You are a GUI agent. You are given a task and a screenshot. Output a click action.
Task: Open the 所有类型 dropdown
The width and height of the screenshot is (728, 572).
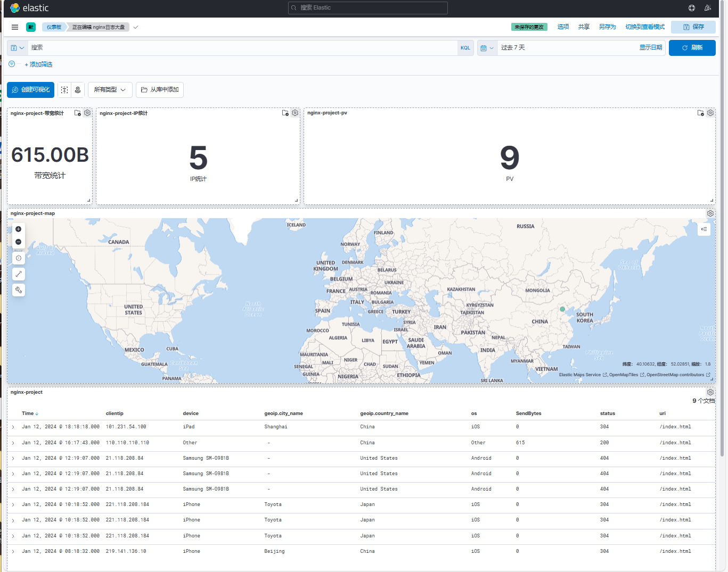(x=110, y=90)
